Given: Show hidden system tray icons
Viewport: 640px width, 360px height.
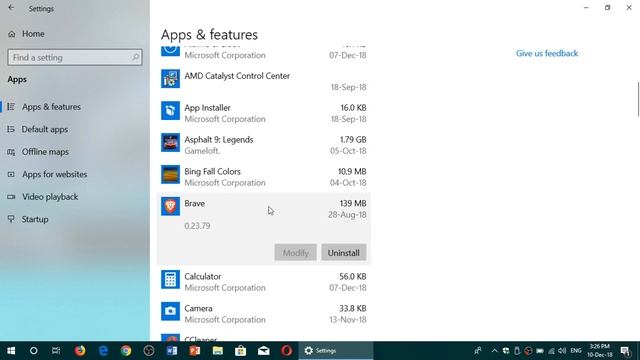Looking at the screenshot, I should 494,351.
